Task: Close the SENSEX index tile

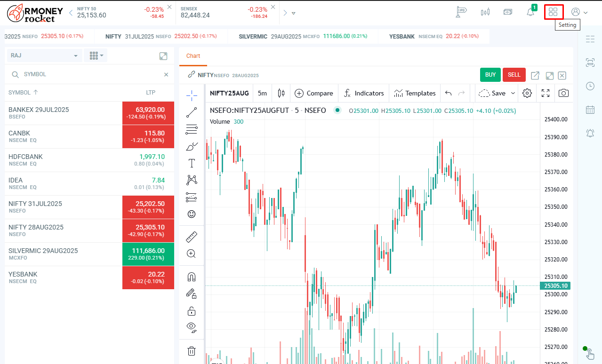Action: tap(273, 7)
